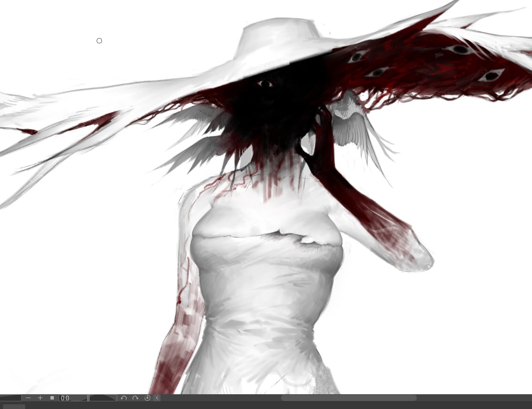Rotate the canvas left (counterclockwise arrow)
532x409 pixels.
[x=124, y=398]
